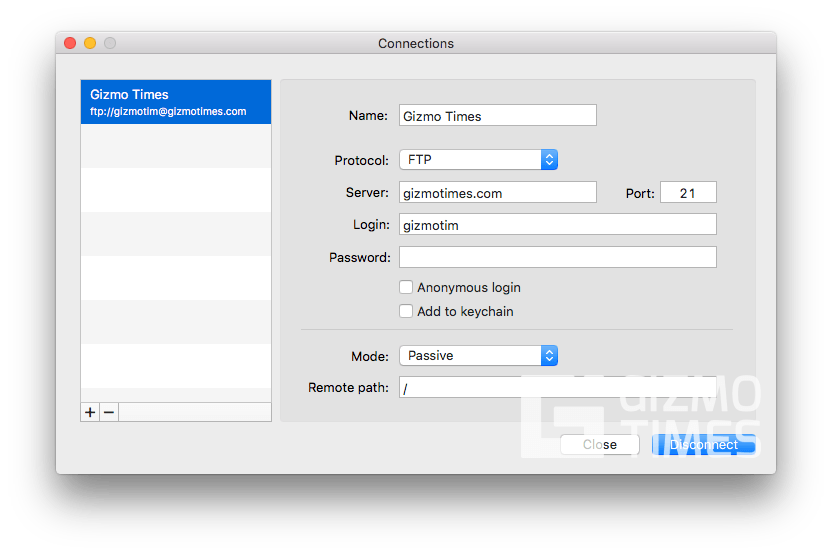Enable the Anonymous login checkbox
The height and width of the screenshot is (554, 832).
[406, 287]
